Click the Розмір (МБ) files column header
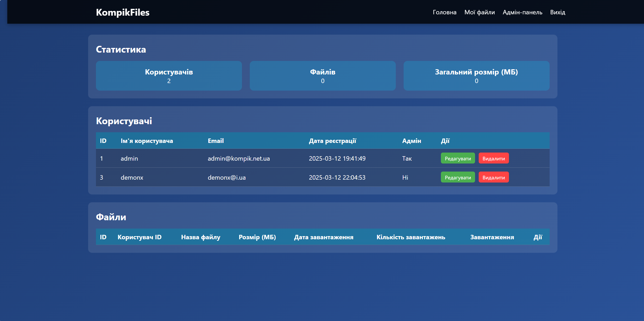The height and width of the screenshot is (321, 644). tap(257, 237)
